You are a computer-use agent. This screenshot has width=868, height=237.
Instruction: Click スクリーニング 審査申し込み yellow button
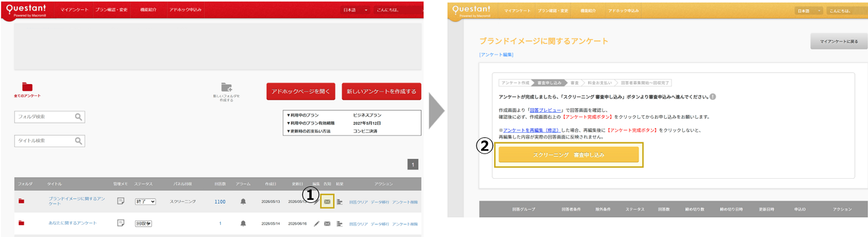(x=569, y=154)
